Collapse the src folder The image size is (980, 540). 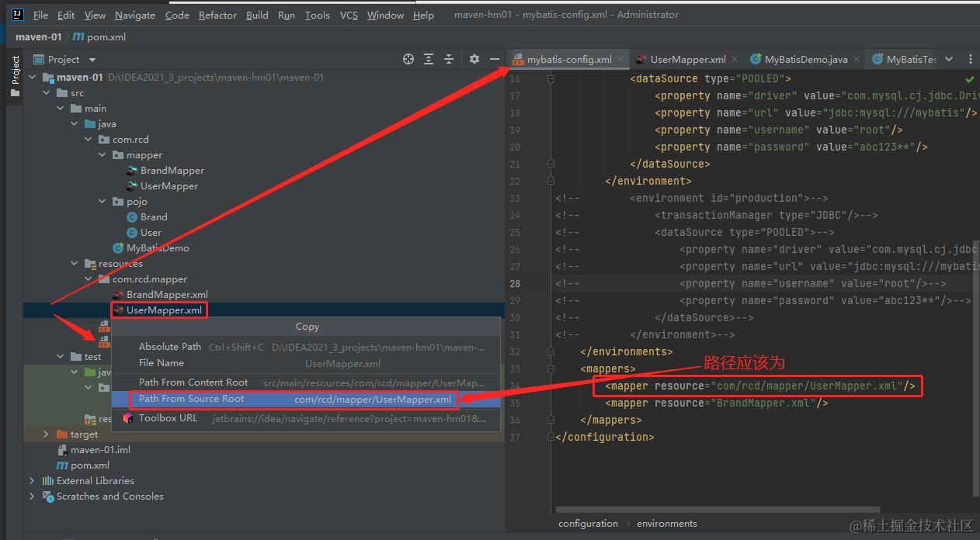point(47,93)
